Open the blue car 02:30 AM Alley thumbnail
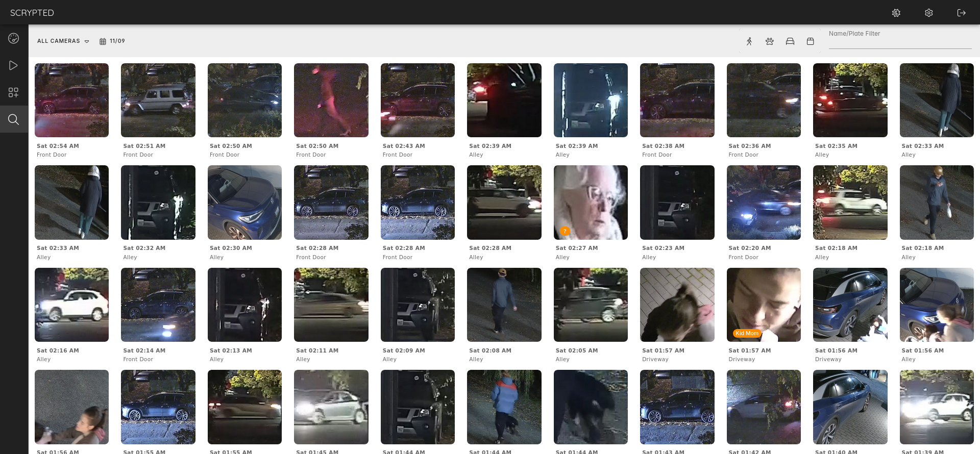 coord(244,203)
